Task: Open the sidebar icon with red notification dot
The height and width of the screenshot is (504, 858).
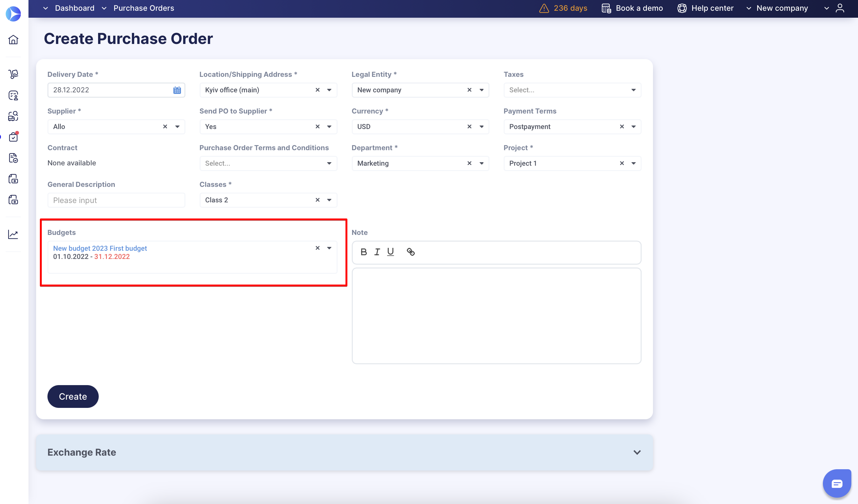Action: click(x=13, y=137)
